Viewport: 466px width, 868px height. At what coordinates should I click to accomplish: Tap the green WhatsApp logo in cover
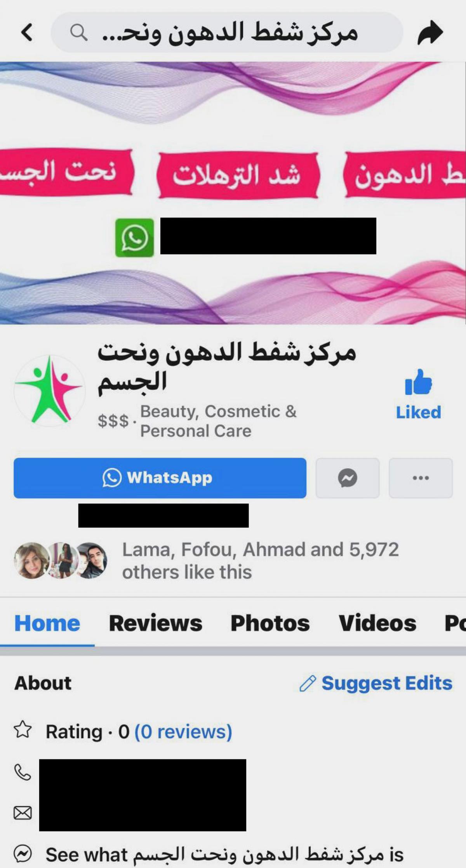pyautogui.click(x=134, y=238)
